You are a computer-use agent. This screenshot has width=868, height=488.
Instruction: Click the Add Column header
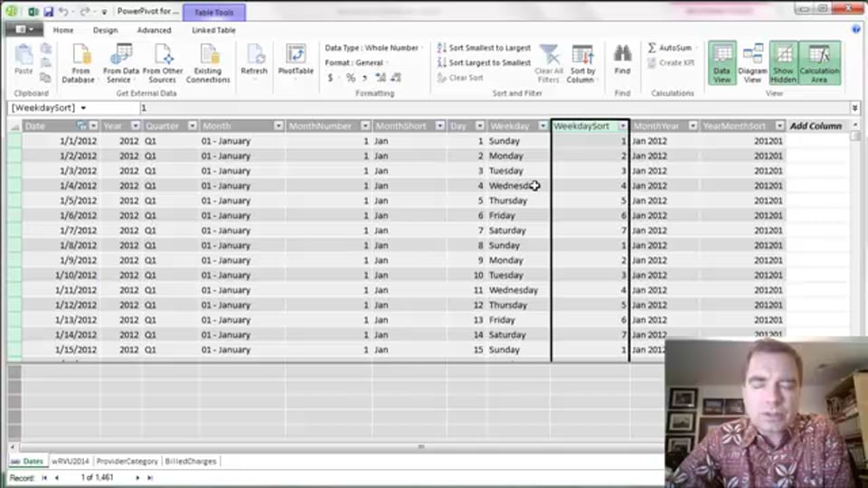tap(816, 127)
